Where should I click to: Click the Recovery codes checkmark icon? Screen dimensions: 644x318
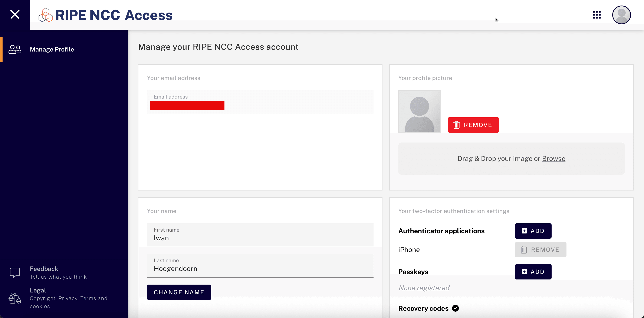[455, 308]
